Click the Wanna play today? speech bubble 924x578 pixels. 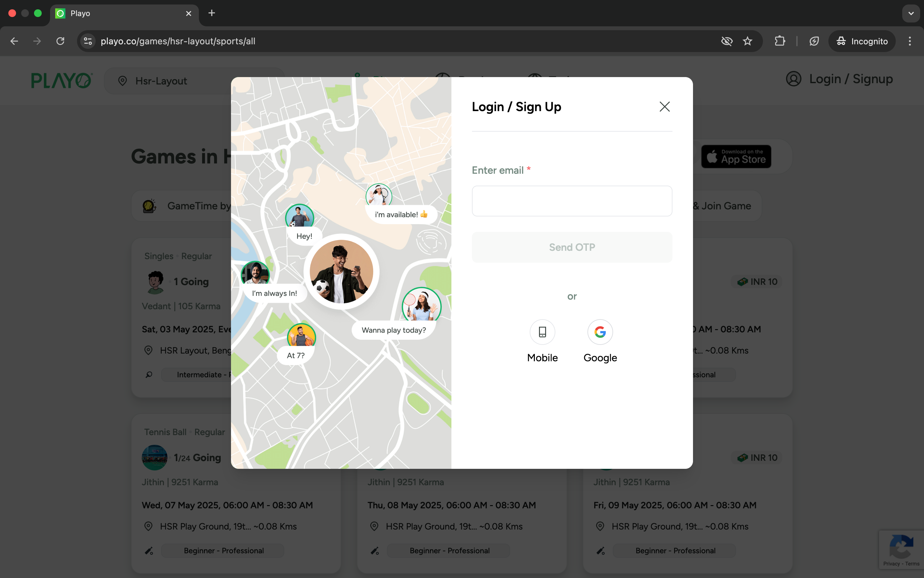point(394,330)
